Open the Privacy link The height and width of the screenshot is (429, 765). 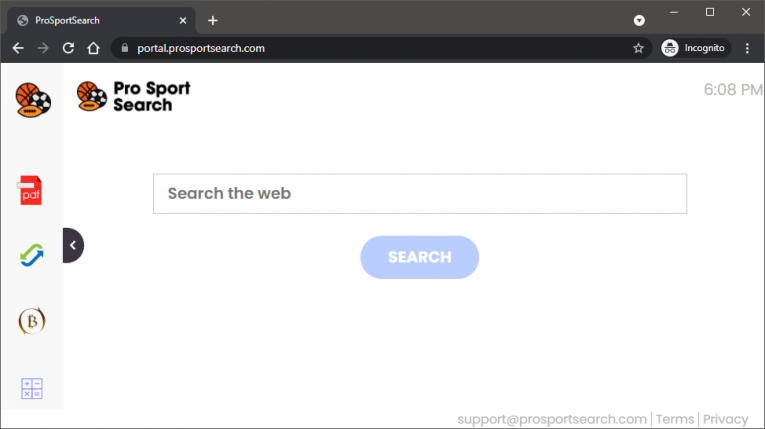[x=725, y=419]
